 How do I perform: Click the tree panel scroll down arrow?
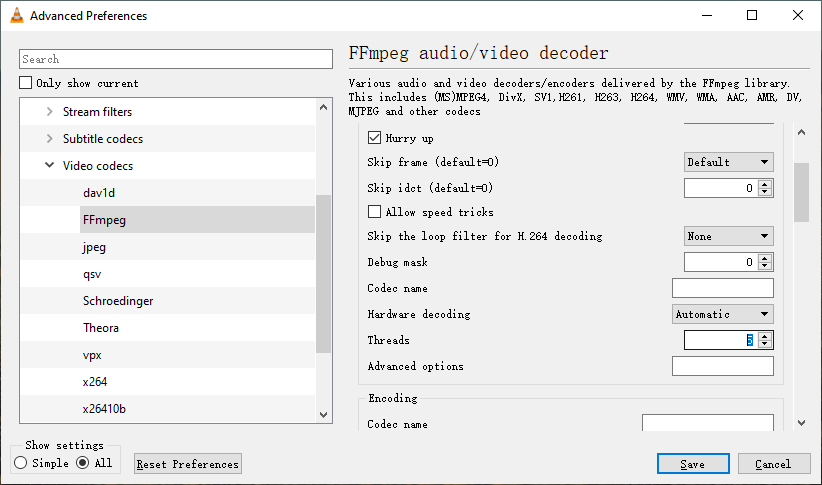pos(323,415)
